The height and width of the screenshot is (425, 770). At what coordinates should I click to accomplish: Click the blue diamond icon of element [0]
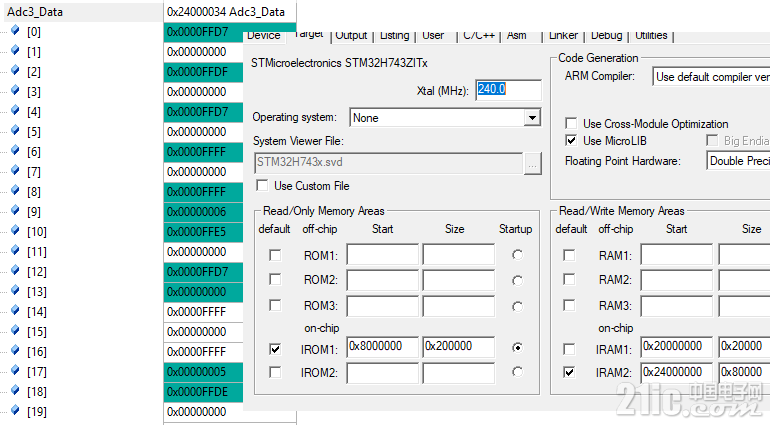[x=15, y=30]
